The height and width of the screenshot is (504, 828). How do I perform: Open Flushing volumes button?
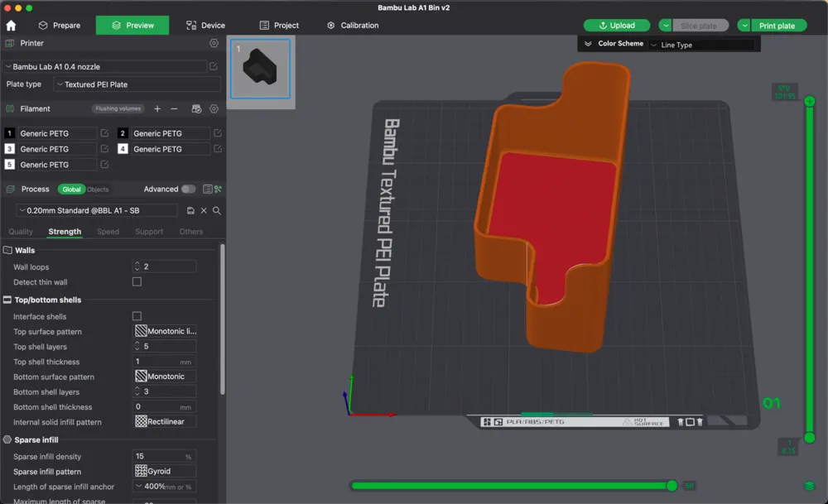pos(118,108)
